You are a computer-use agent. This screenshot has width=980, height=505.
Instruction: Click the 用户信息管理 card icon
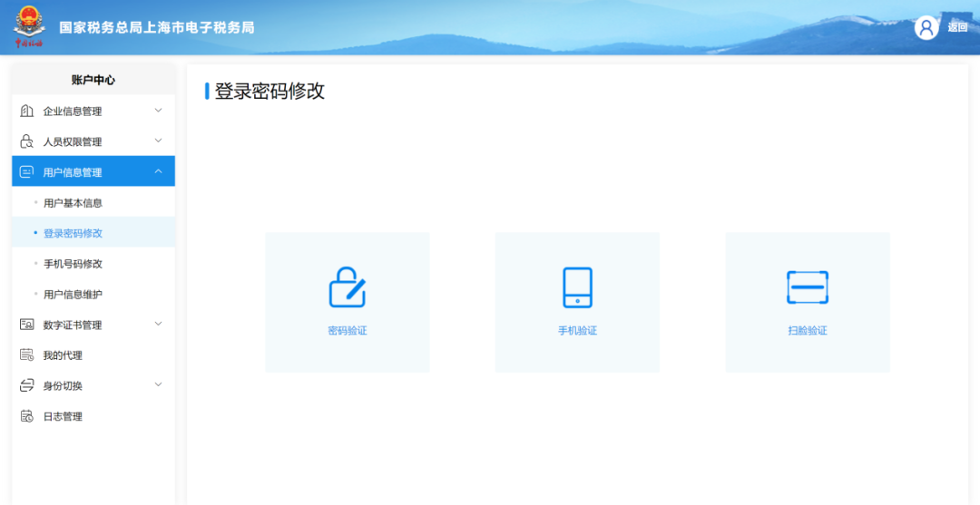[x=27, y=171]
